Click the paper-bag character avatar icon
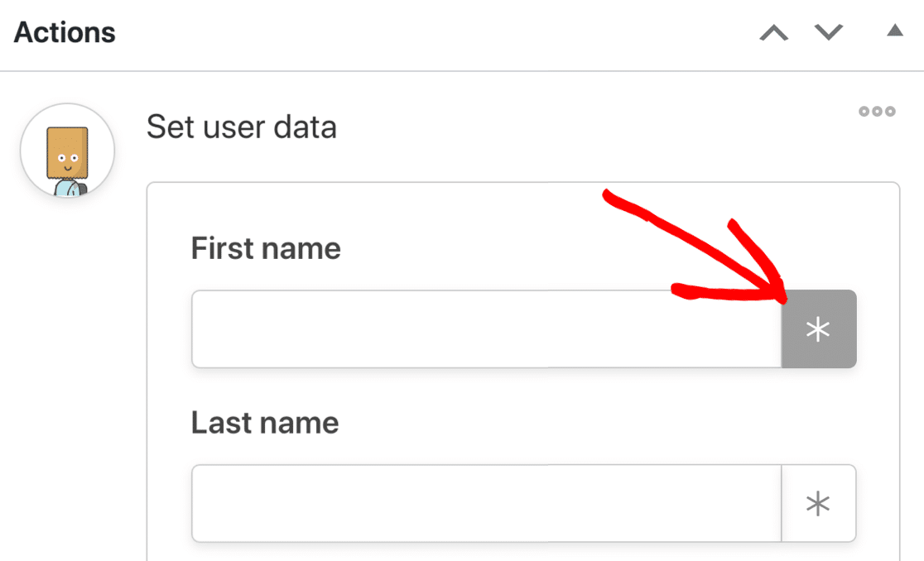924x561 pixels. 67,151
